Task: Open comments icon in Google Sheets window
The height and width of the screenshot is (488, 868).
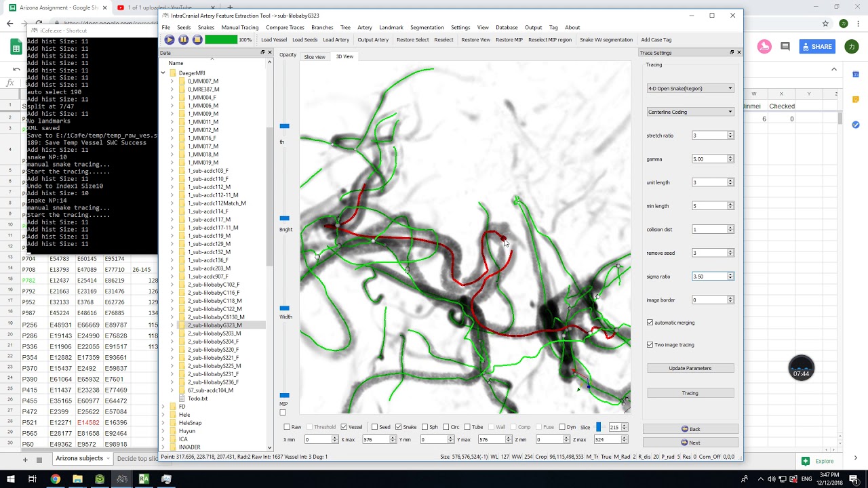Action: pyautogui.click(x=785, y=47)
